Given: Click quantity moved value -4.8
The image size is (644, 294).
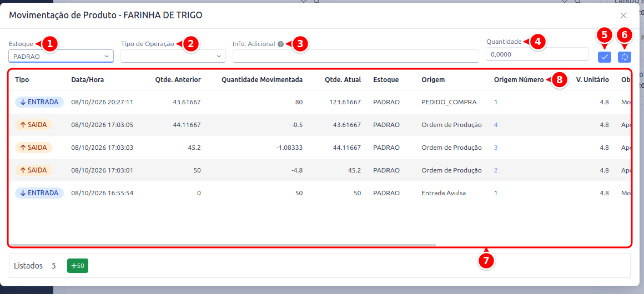Looking at the screenshot, I should [x=296, y=170].
